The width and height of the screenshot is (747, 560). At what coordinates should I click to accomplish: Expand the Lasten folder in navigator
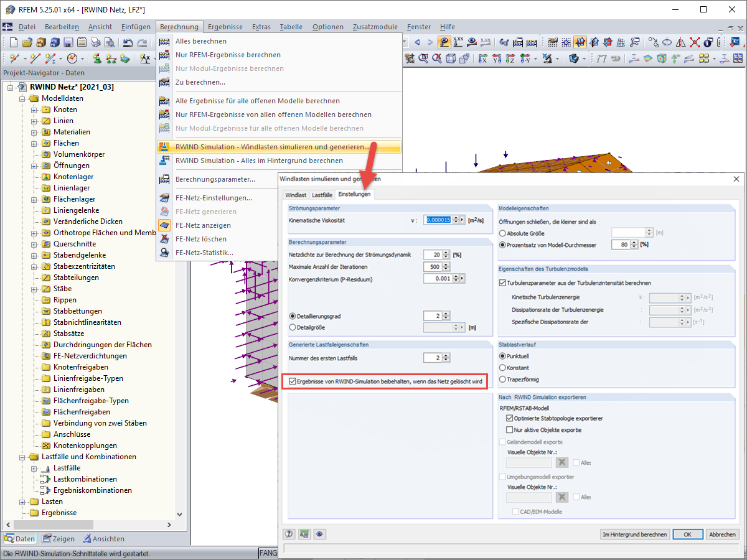pos(22,502)
